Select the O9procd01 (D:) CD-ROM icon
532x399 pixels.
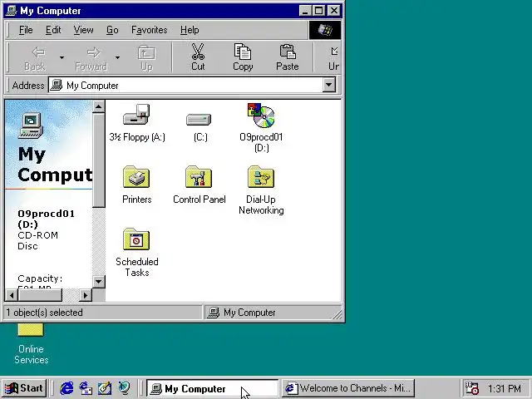click(x=261, y=116)
